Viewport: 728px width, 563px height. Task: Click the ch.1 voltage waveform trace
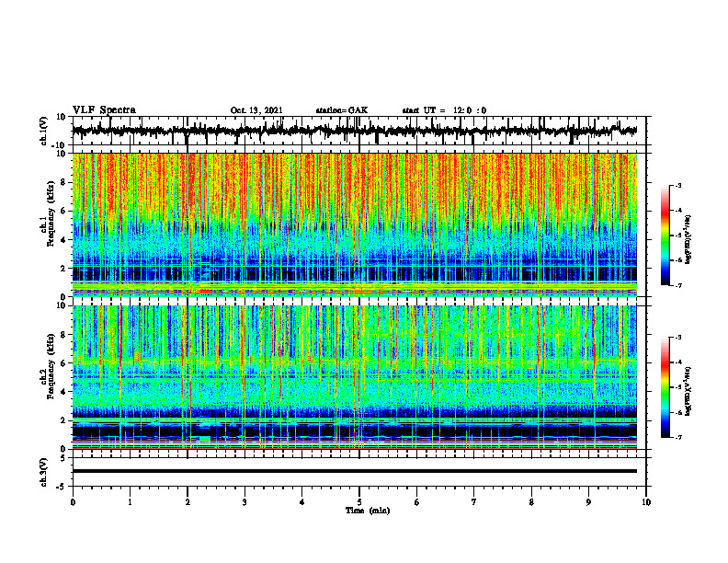[354, 131]
